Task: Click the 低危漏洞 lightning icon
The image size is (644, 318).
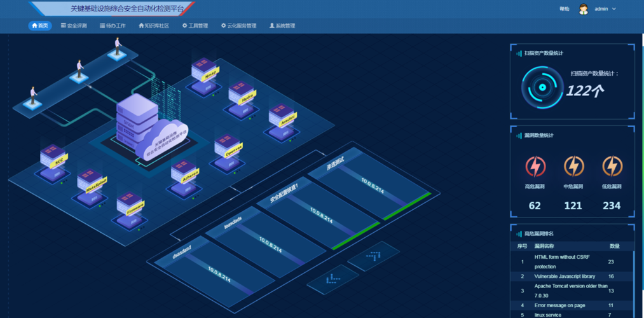Action: (612, 167)
